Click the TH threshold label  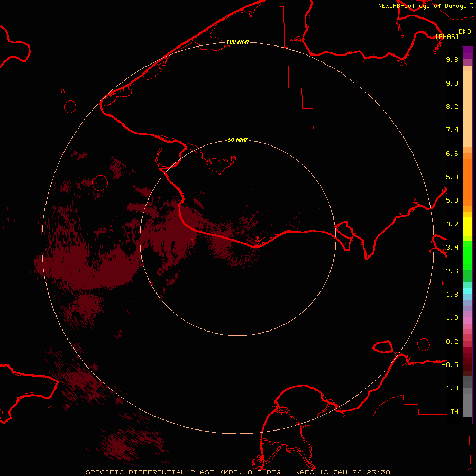(454, 411)
